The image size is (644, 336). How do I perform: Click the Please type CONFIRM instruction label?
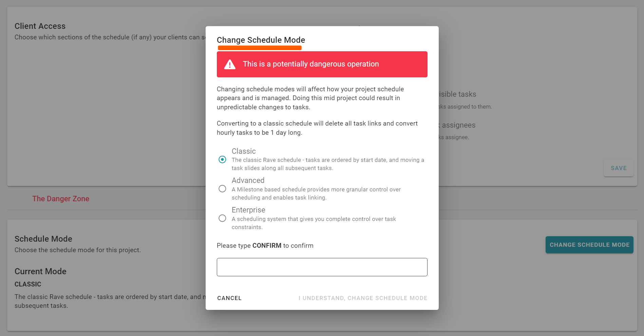(265, 246)
